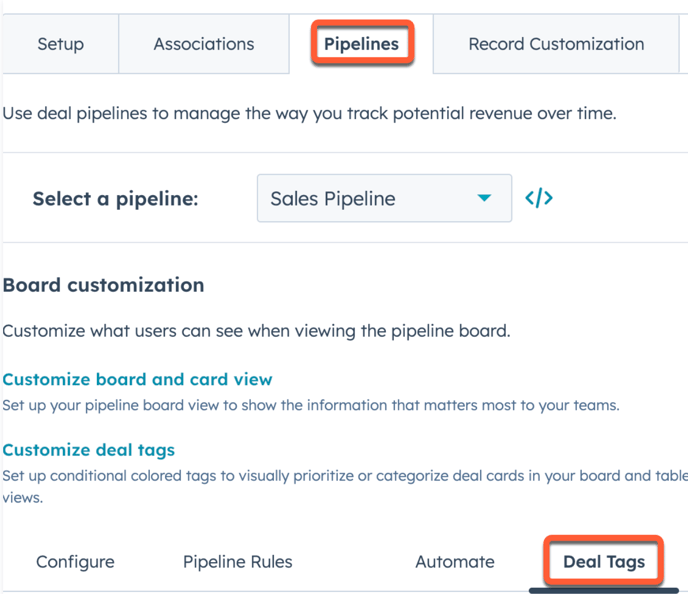Viewport: 688px width, 594px height.
Task: Select the Pipelines tab
Action: (362, 44)
